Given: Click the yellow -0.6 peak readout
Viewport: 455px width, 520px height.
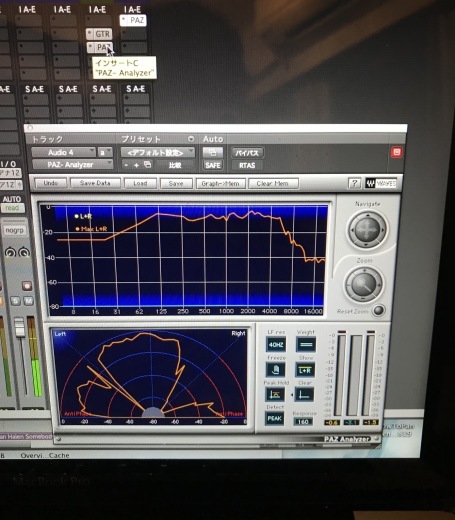Looking at the screenshot, I should point(332,422).
